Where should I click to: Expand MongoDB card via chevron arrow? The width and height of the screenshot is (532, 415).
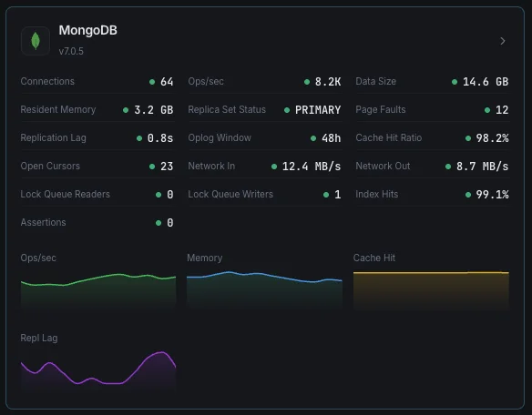pos(503,41)
